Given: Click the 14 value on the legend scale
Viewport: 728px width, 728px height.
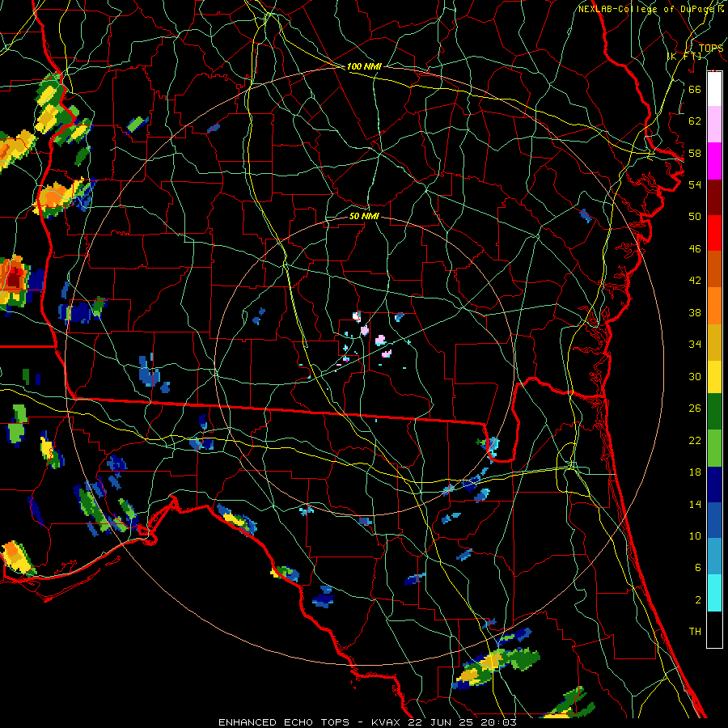Looking at the screenshot, I should pos(695,504).
